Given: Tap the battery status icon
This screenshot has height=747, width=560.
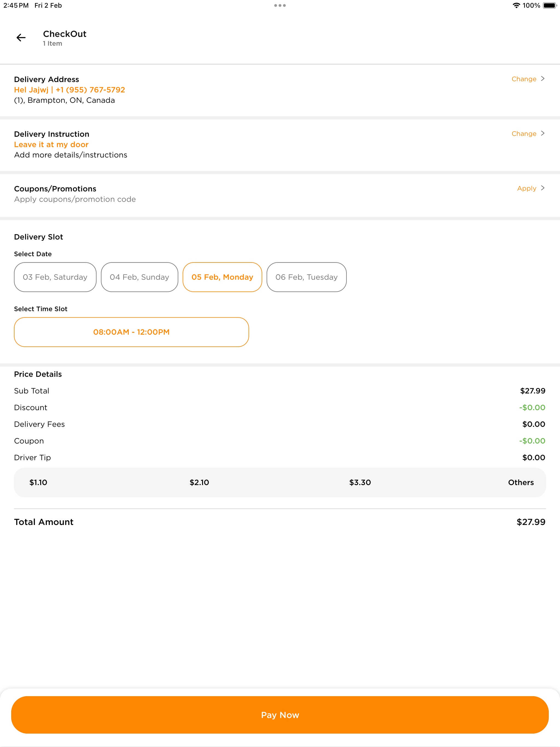Looking at the screenshot, I should click(550, 5).
